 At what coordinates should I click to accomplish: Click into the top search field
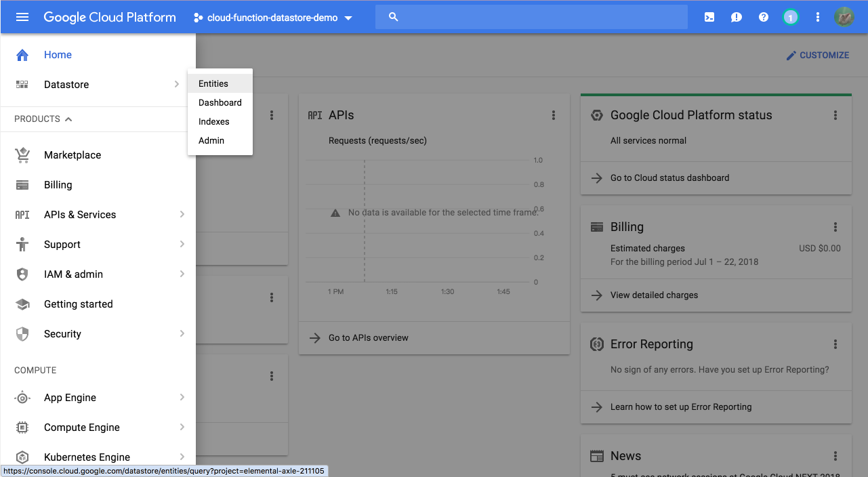pos(532,18)
